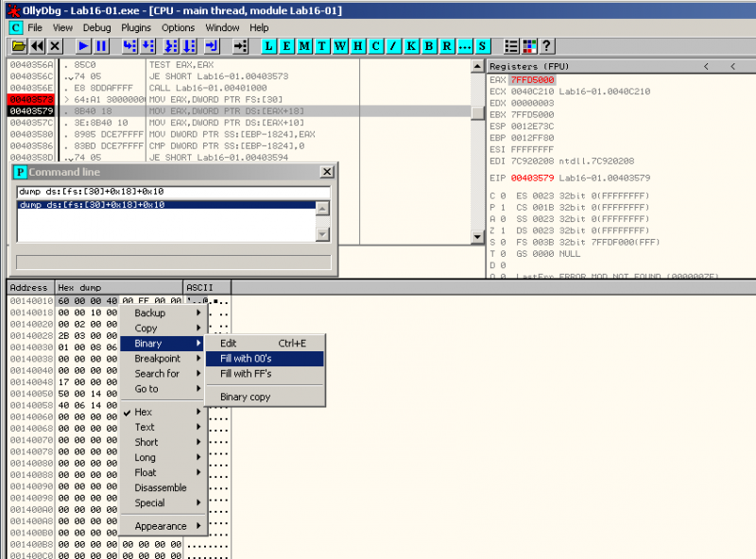Open the Plugins menu
Viewport: 756px width, 559px height.
pos(138,27)
